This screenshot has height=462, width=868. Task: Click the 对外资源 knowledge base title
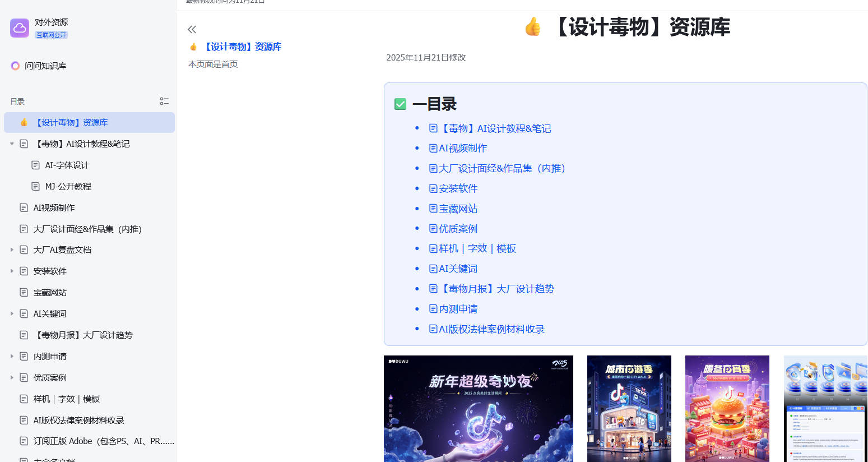pos(52,22)
